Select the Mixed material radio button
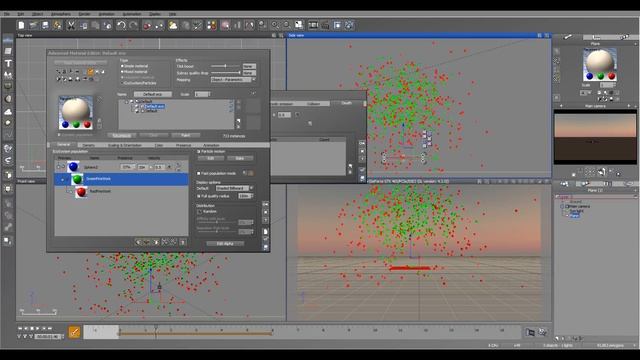 [122, 71]
